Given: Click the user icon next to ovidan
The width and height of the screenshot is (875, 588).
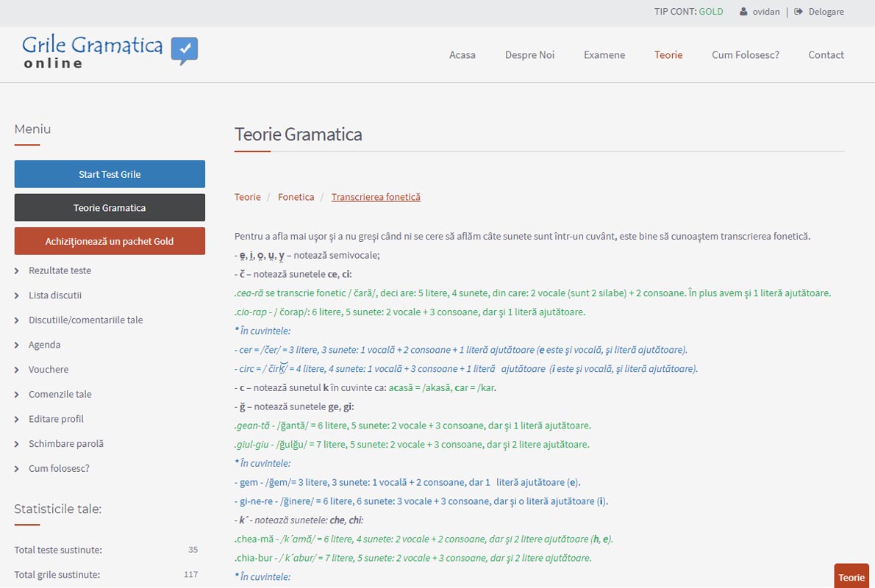Looking at the screenshot, I should pyautogui.click(x=743, y=12).
